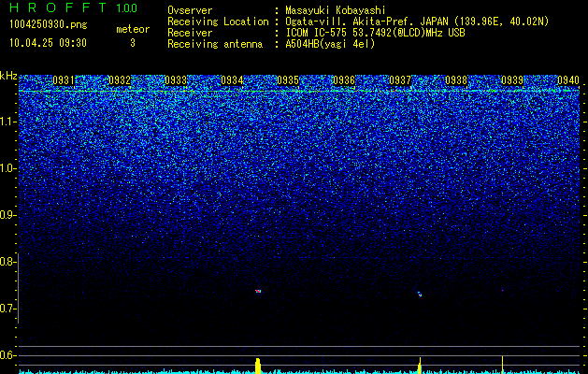This screenshot has width=588, height=374.
Task: Click the meteor count value 3
Action: [x=133, y=43]
